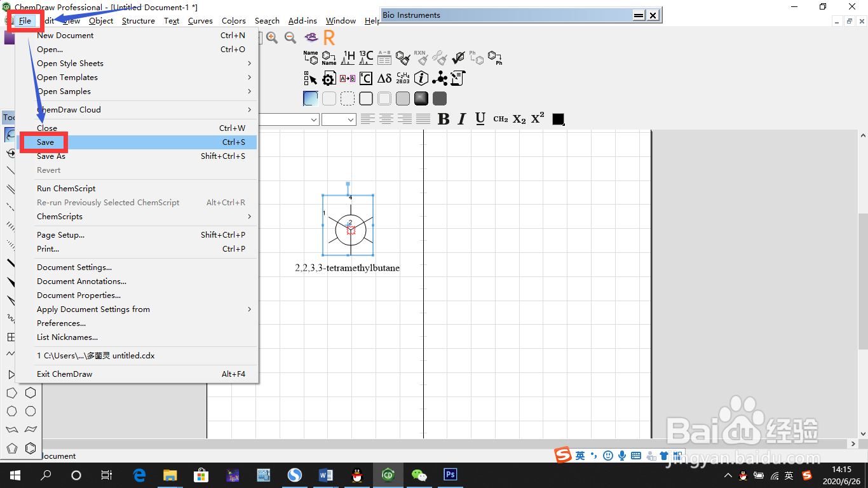Image resolution: width=868 pixels, height=488 pixels.
Task: Toggle bold text formatting
Action: 444,119
